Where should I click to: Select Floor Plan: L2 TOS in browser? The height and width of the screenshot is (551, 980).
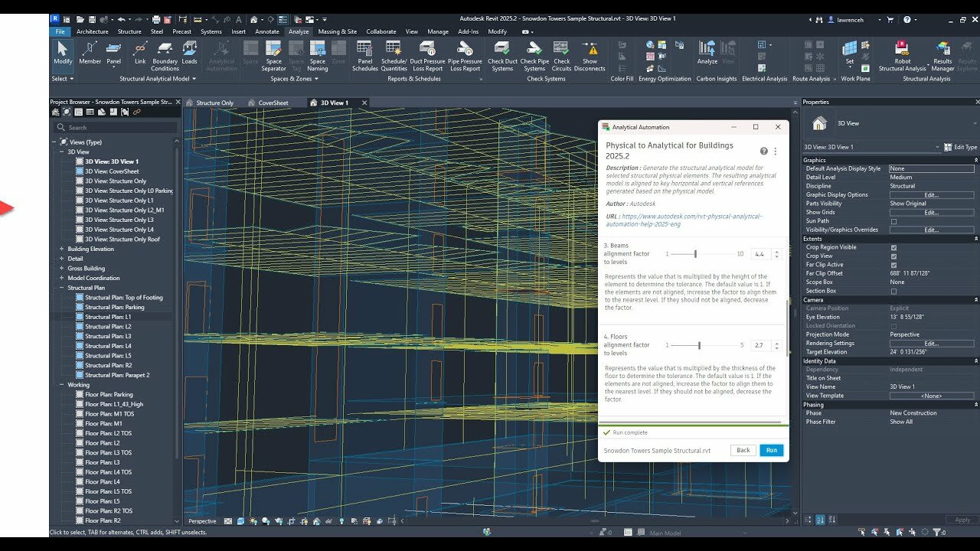click(109, 433)
